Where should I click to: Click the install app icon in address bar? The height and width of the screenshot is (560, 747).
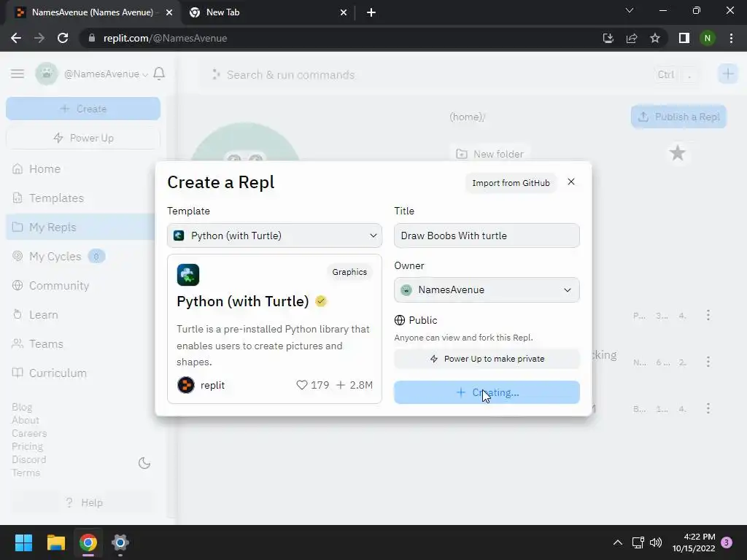tap(608, 38)
